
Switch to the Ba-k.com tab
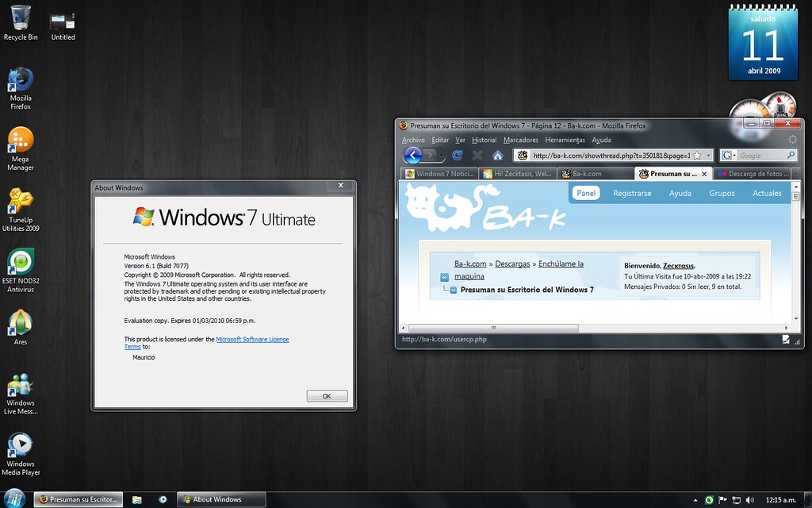[595, 174]
